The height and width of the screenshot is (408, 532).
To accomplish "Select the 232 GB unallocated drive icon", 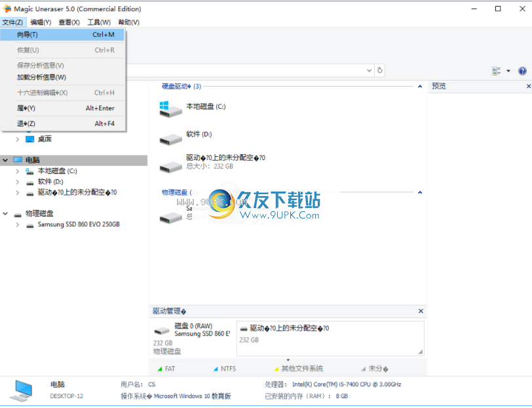I will tap(170, 167).
